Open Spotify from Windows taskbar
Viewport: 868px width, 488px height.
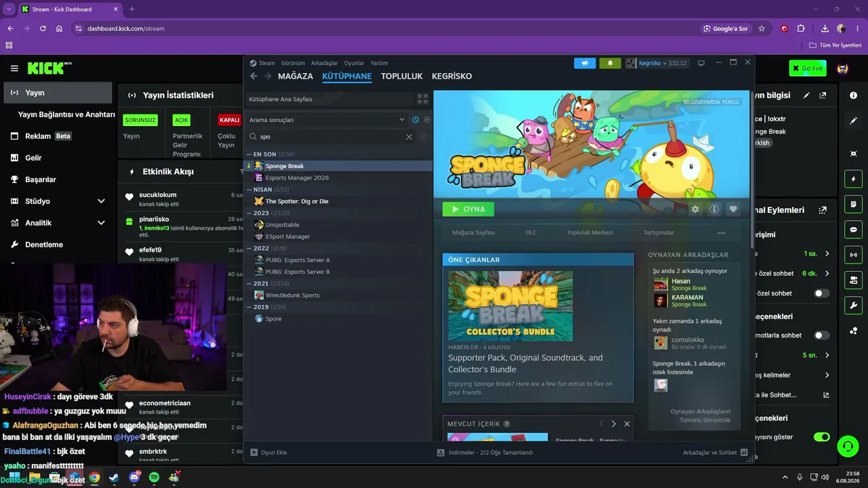154,477
